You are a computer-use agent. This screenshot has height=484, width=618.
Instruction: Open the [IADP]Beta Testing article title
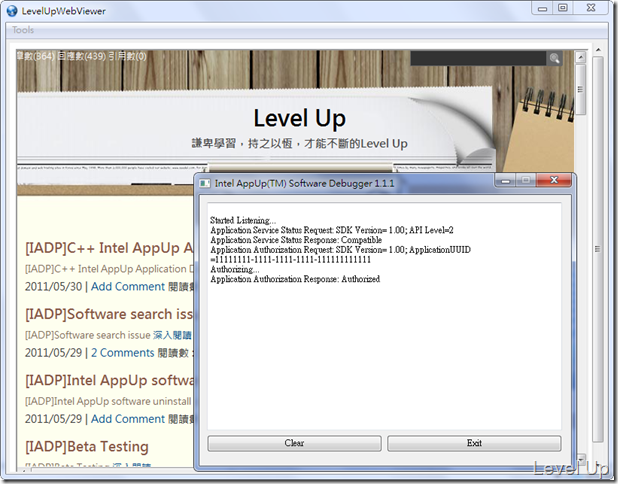[x=87, y=447]
